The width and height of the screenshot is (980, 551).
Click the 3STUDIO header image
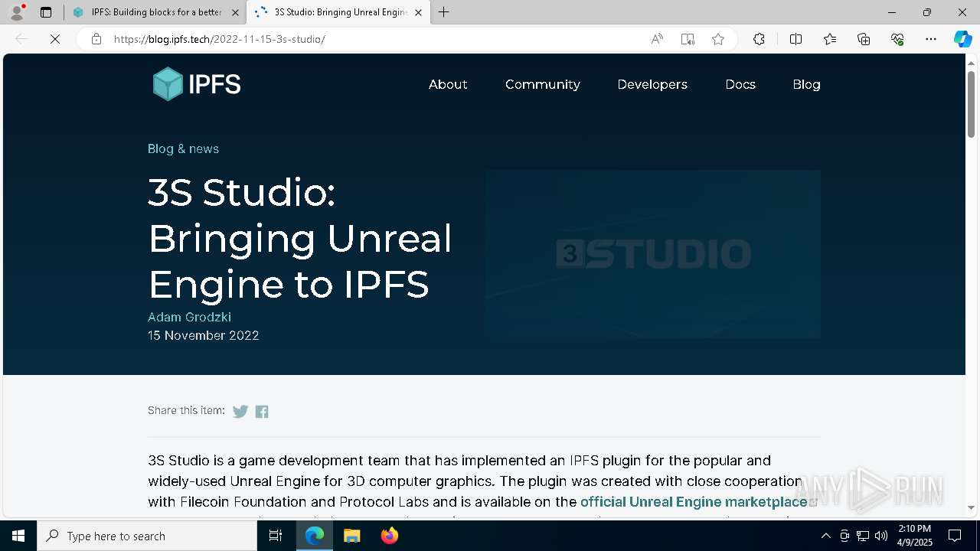652,254
